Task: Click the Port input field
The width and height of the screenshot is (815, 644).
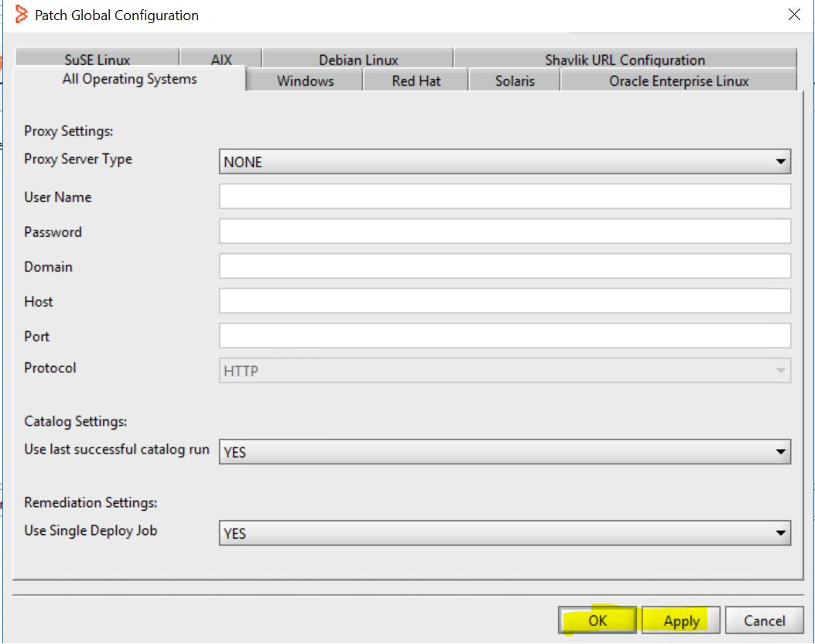Action: coord(505,336)
